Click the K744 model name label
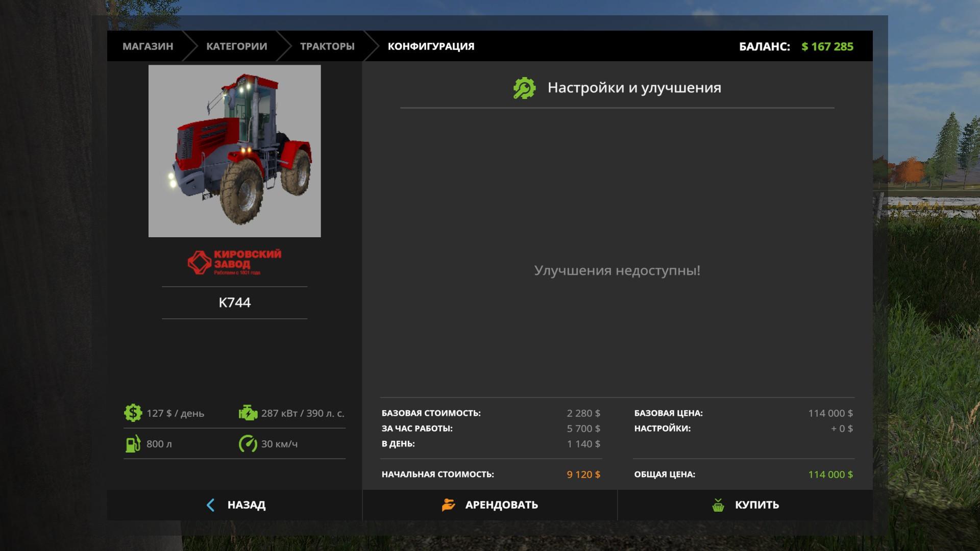Image resolution: width=980 pixels, height=551 pixels. 234,303
